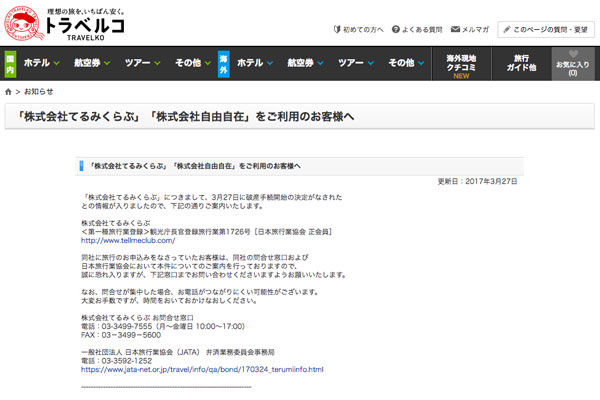Viewport: 600px width, 400px height.
Task: Click the FAX：03−3499−5600 line
Action: (121, 335)
